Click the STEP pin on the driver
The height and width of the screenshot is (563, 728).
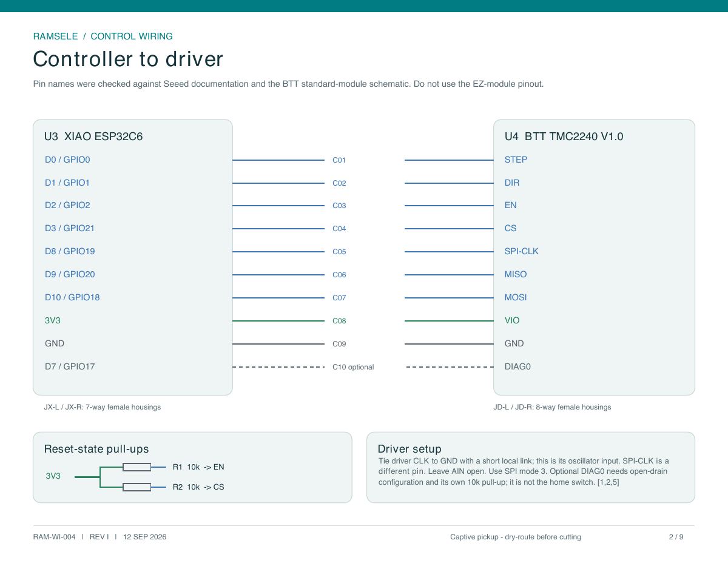[x=516, y=160]
